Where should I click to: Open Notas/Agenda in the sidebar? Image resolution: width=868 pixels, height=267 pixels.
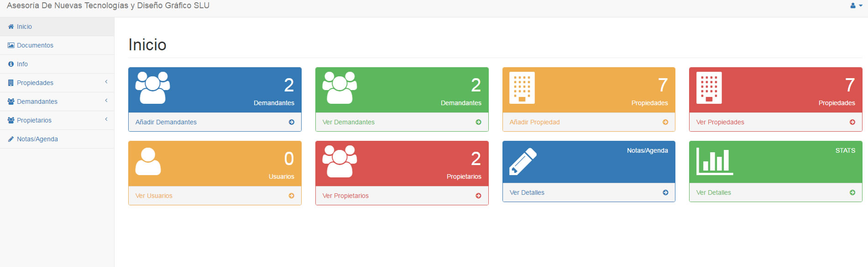37,139
